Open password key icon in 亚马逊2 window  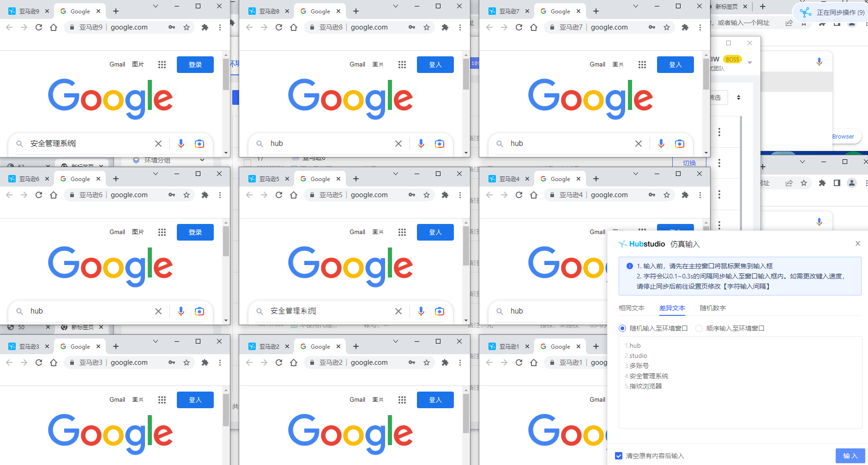[x=412, y=362]
